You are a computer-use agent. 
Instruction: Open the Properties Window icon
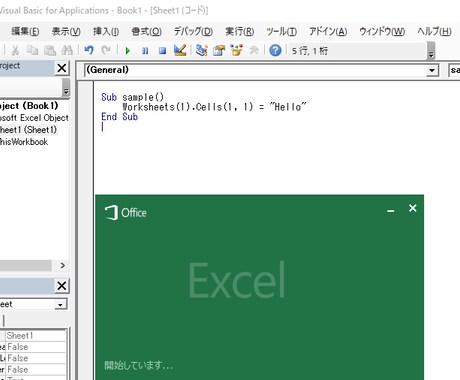click(x=219, y=50)
